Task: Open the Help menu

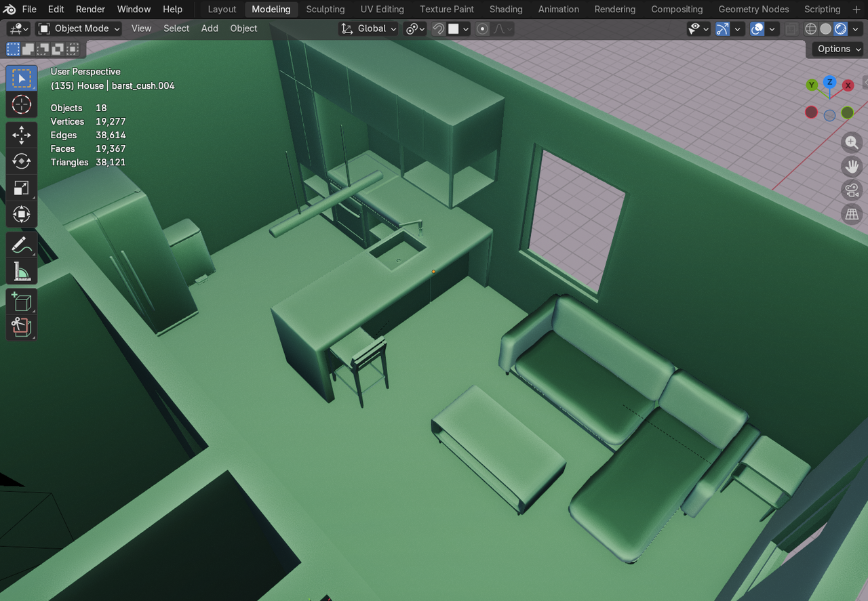Action: point(172,9)
